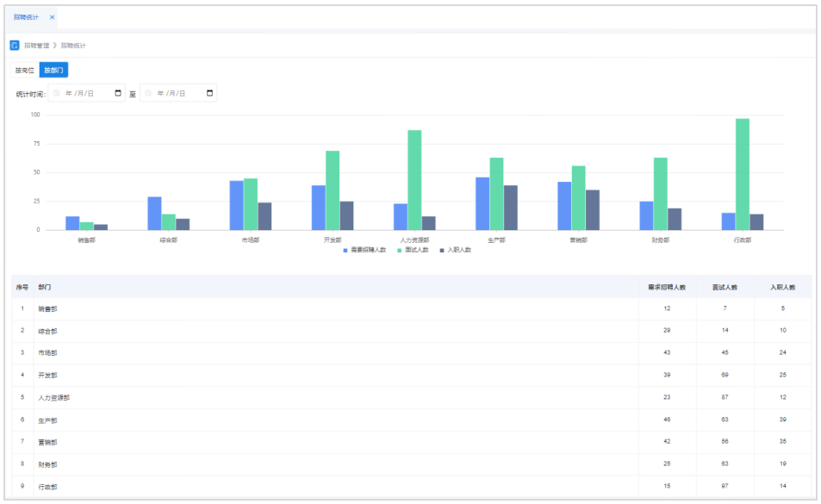821x504 pixels.
Task: Open calendar picker for start date
Action: (118, 93)
